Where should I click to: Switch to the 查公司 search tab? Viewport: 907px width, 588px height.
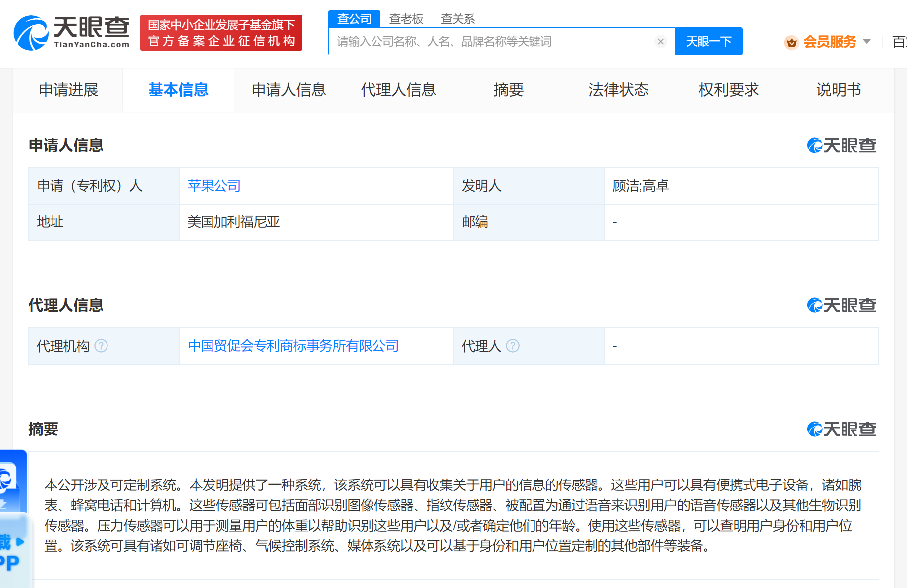[354, 19]
